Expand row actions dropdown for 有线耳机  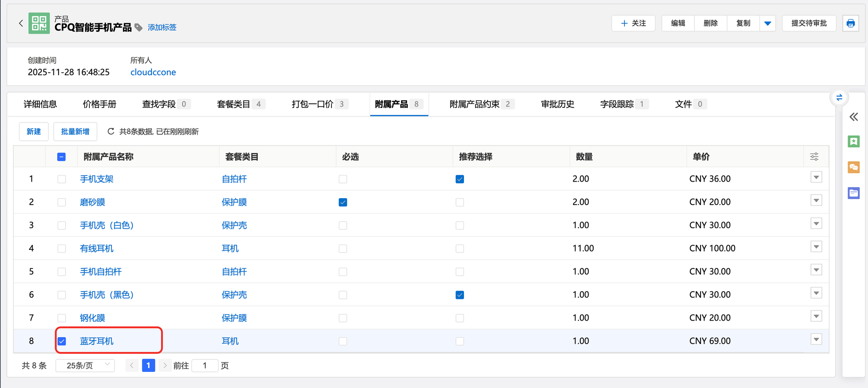(x=816, y=247)
